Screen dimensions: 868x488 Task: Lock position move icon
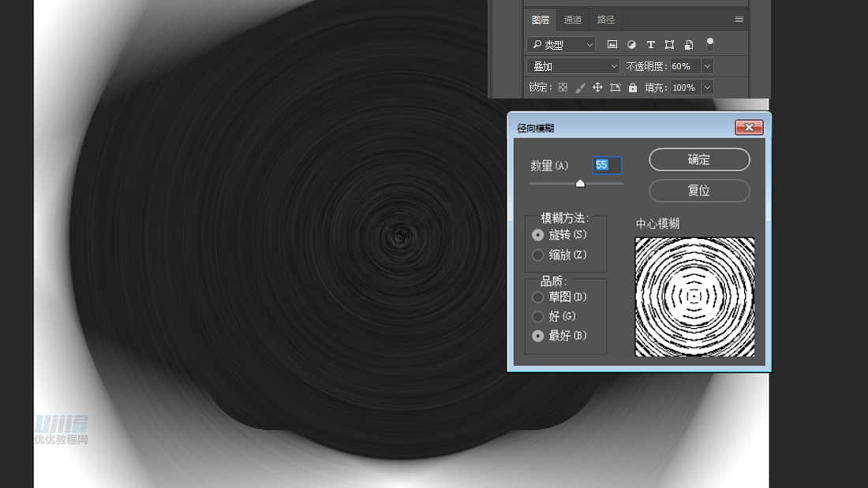coord(597,88)
